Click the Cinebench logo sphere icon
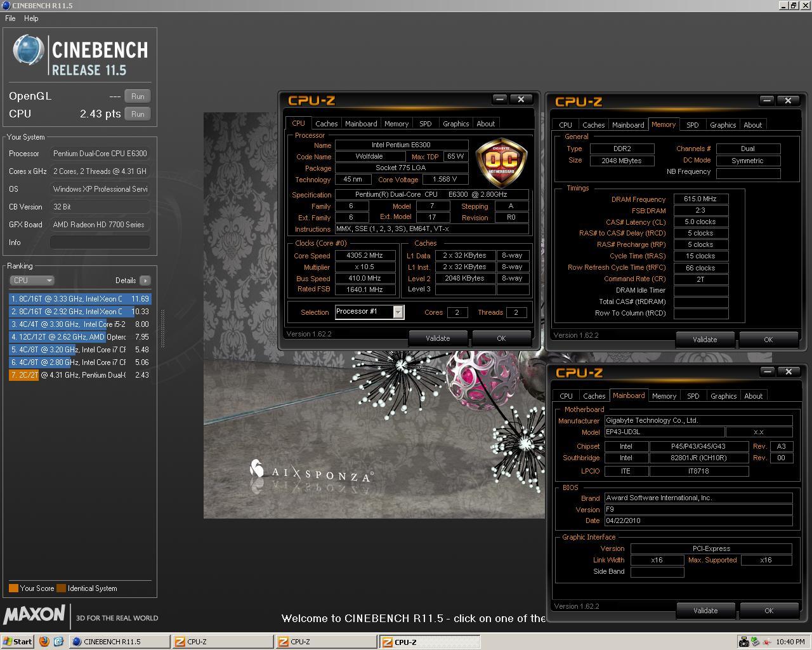Image resolution: width=812 pixels, height=650 pixels. click(x=28, y=50)
